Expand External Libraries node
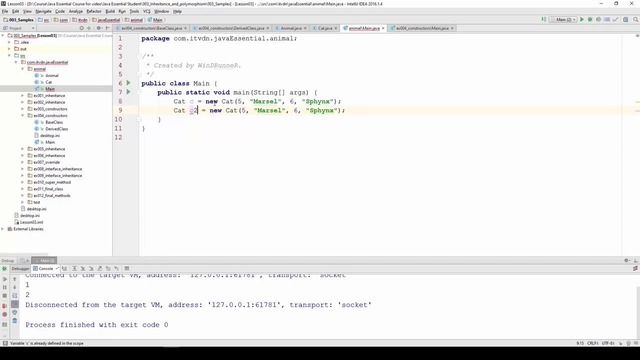 [3, 229]
